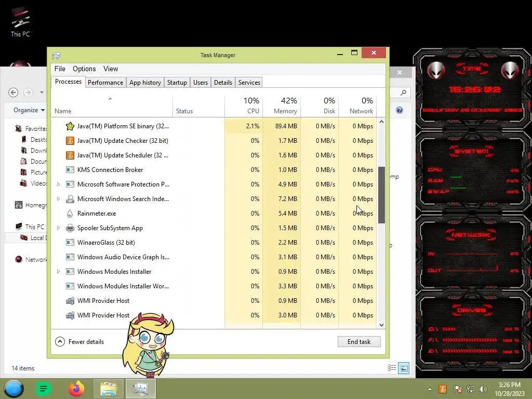This screenshot has height=399, width=532.
Task: Switch to the Performance tab
Action: point(105,83)
